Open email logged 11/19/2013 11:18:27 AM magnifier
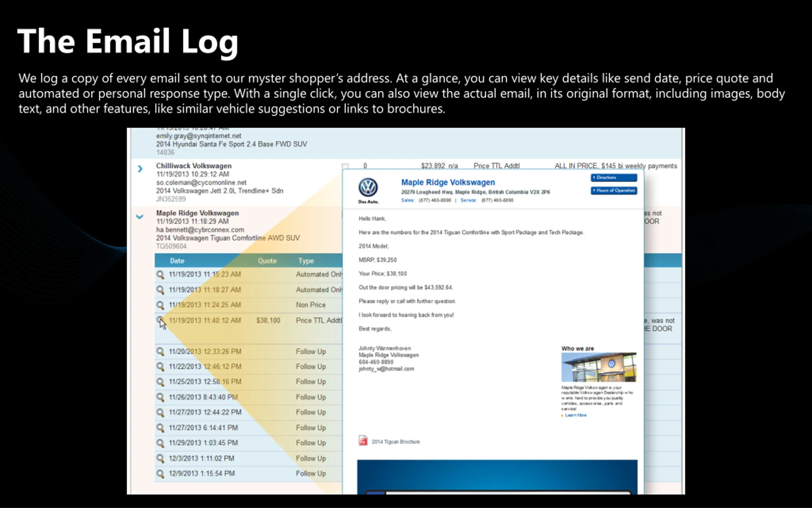 (160, 290)
